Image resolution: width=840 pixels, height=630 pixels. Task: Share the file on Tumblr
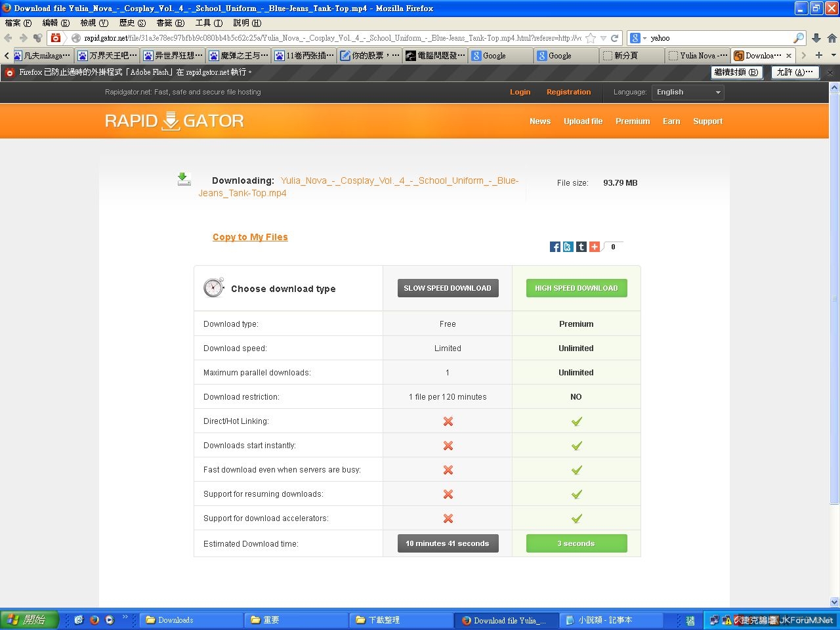(x=581, y=247)
